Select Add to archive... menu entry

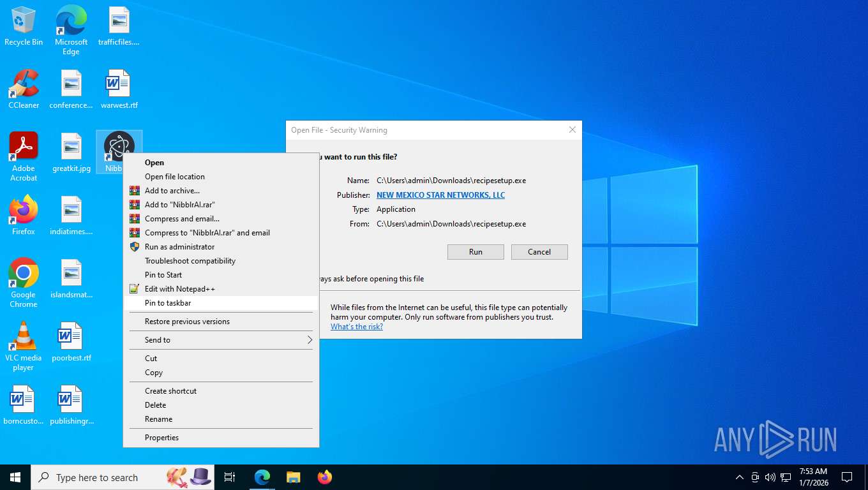point(221,191)
